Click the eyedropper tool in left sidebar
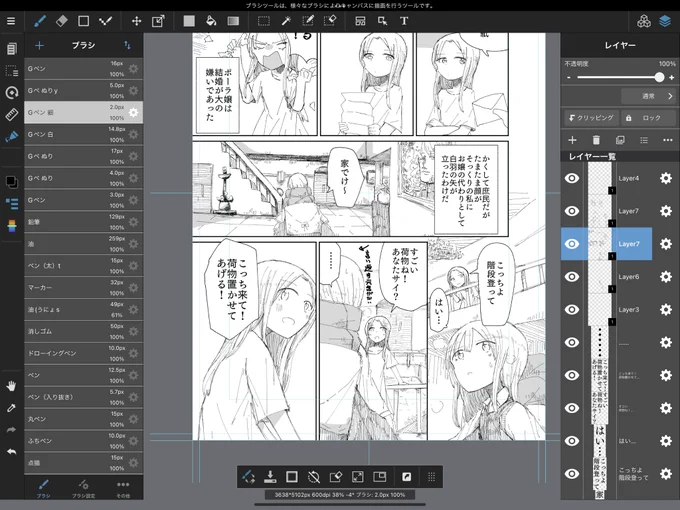680x510 pixels. (x=11, y=408)
